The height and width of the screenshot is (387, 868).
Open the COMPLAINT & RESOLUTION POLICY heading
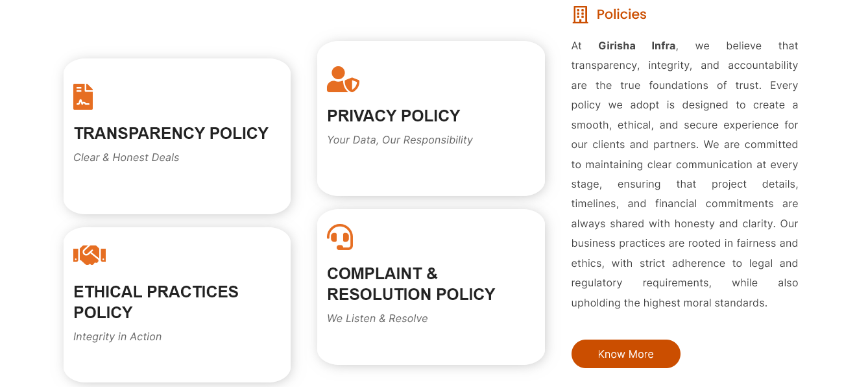tap(411, 284)
